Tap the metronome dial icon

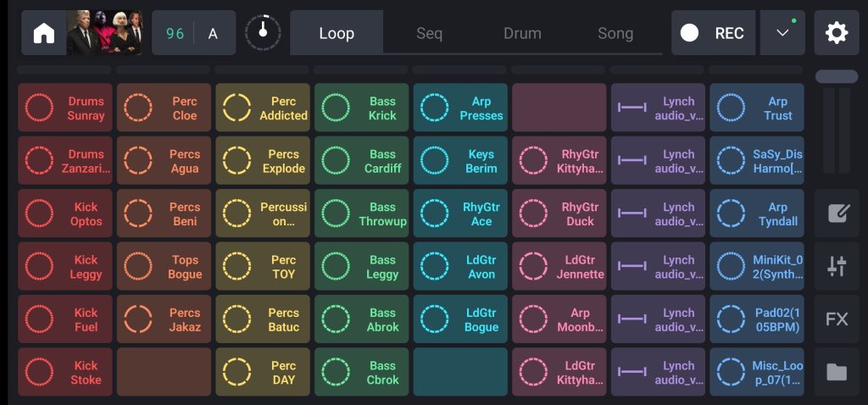tap(263, 33)
